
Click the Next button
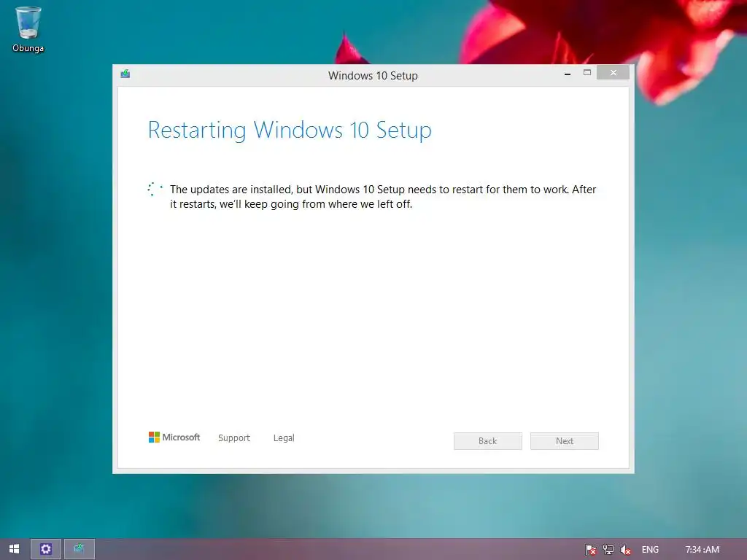pyautogui.click(x=565, y=441)
